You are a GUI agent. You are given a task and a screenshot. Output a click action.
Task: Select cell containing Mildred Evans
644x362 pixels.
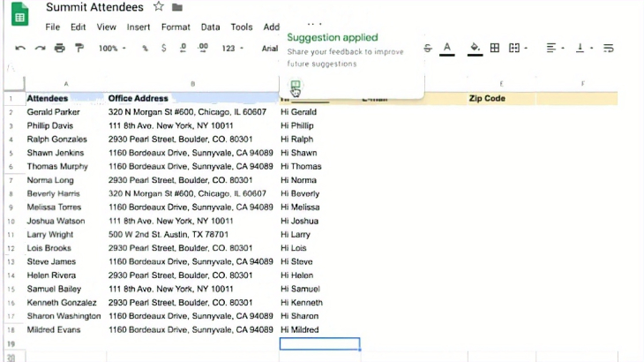pyautogui.click(x=65, y=330)
